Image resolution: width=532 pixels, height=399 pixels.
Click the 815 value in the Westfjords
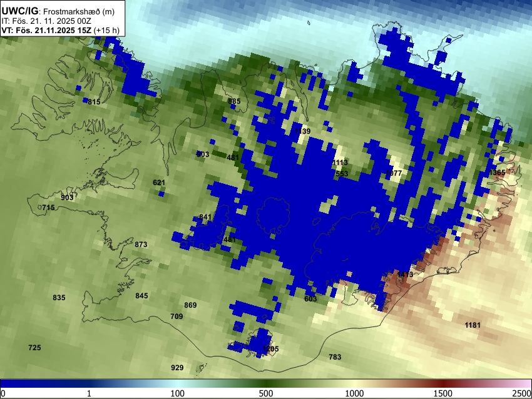tap(94, 102)
